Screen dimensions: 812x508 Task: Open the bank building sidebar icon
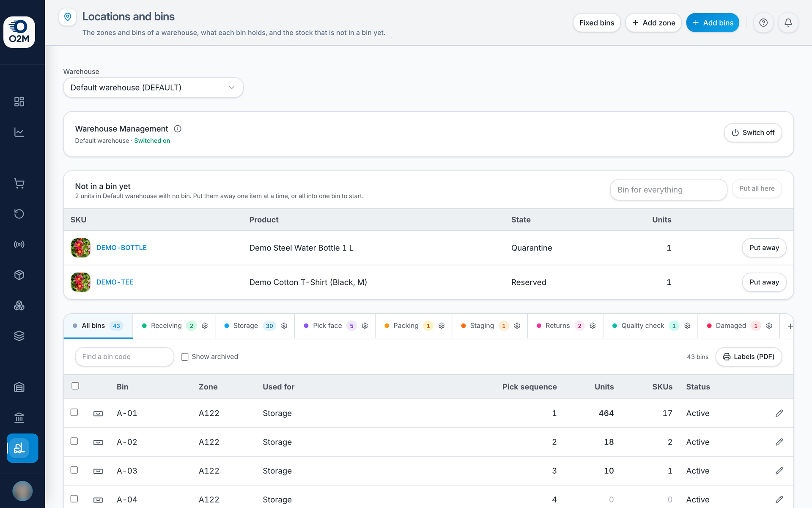[19, 418]
